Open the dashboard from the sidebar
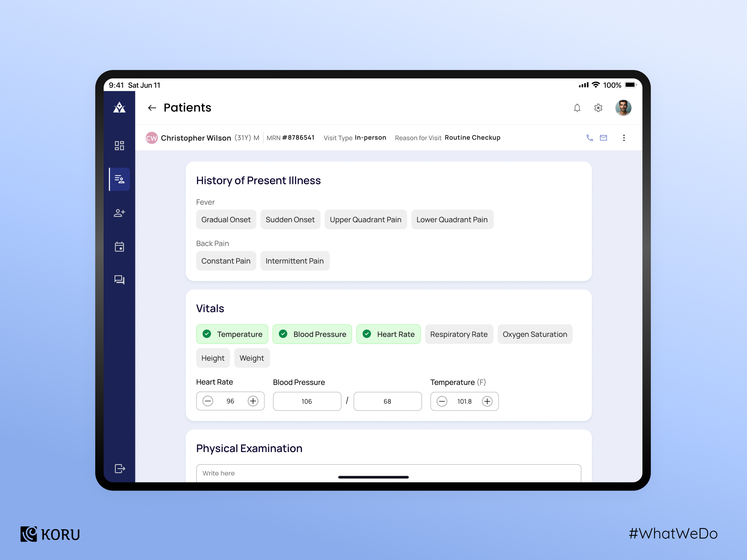Image resolution: width=747 pixels, height=560 pixels. point(120,146)
